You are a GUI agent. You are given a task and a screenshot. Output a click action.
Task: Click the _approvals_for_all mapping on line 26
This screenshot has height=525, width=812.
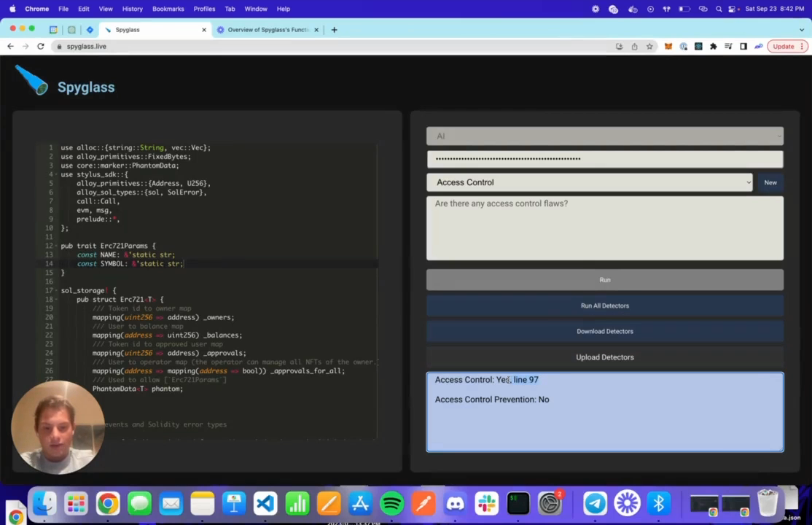click(x=219, y=371)
